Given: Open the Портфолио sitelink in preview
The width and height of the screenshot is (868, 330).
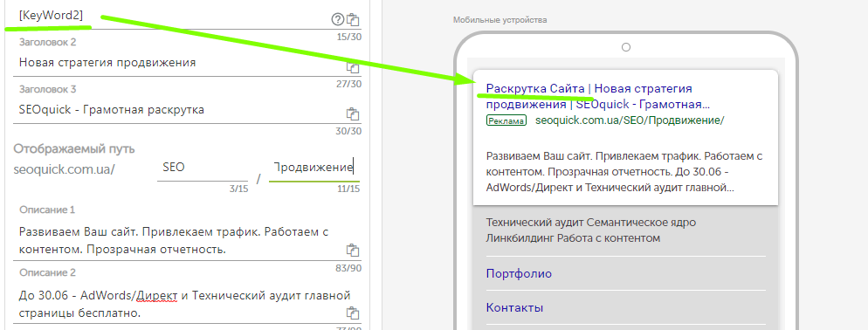Looking at the screenshot, I should pos(519,273).
